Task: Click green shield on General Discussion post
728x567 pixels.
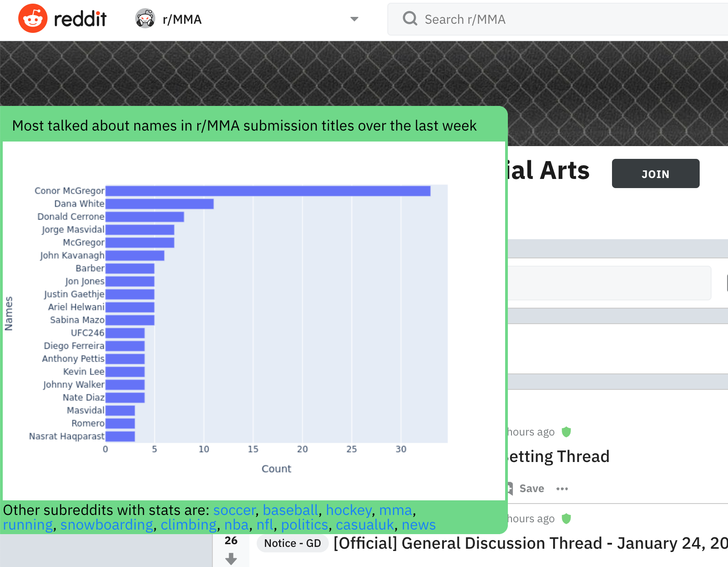Action: [x=566, y=519]
